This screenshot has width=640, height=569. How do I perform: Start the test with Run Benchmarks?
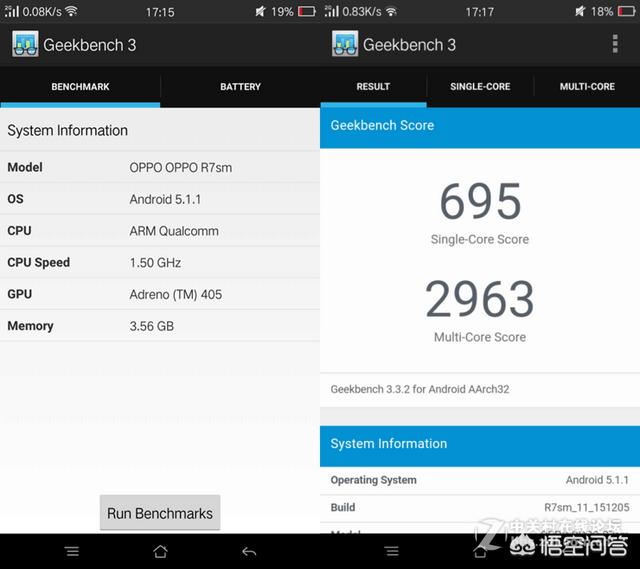(160, 513)
